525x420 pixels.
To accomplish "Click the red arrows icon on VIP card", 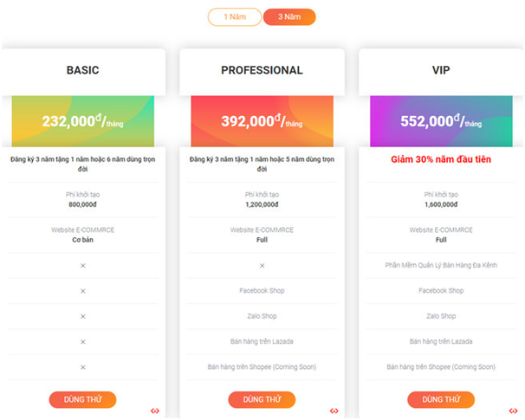I will point(514,411).
